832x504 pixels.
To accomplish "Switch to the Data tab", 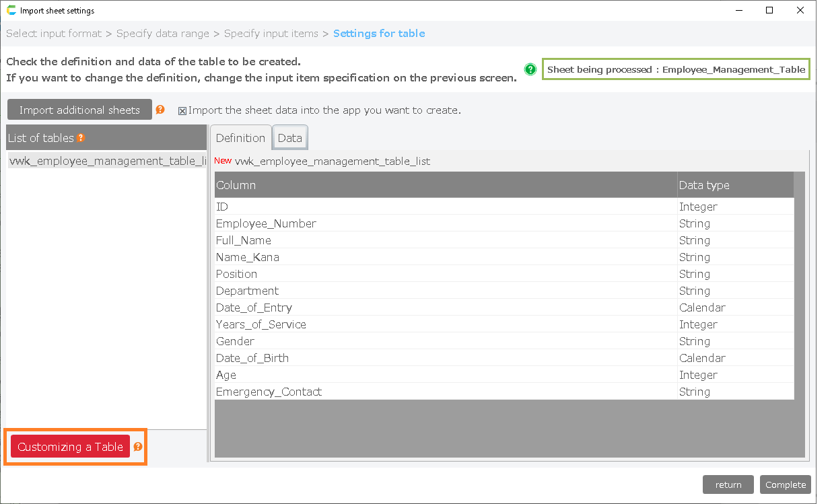I will [x=290, y=138].
